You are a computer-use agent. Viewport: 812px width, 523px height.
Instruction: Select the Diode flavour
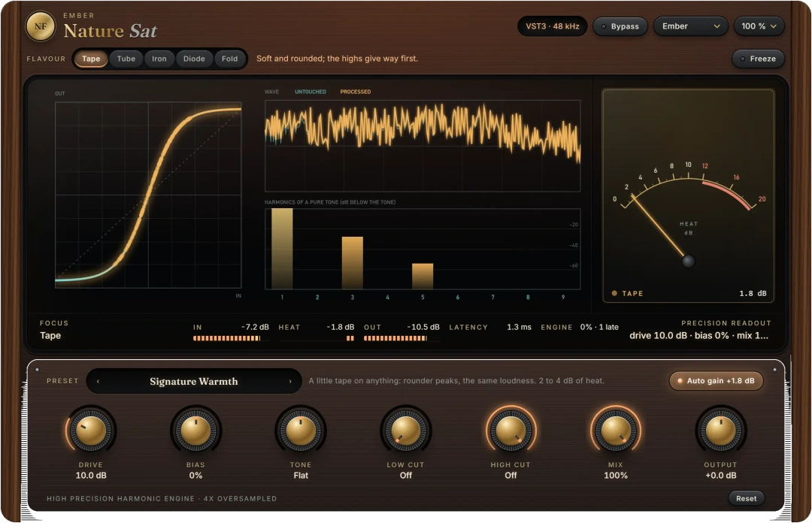194,59
